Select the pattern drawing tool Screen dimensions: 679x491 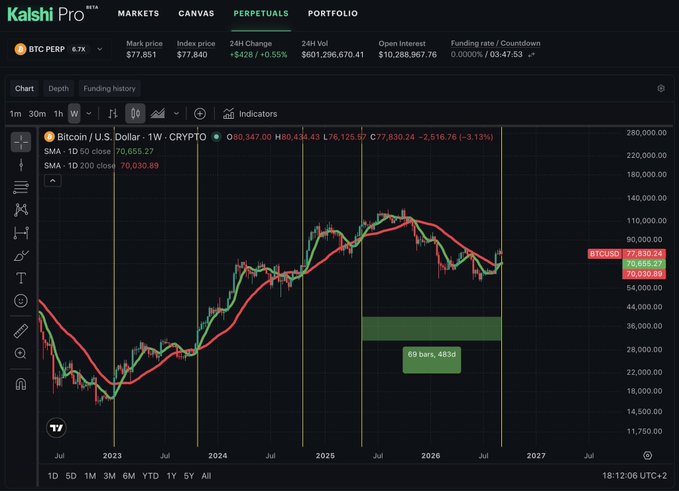click(x=21, y=210)
